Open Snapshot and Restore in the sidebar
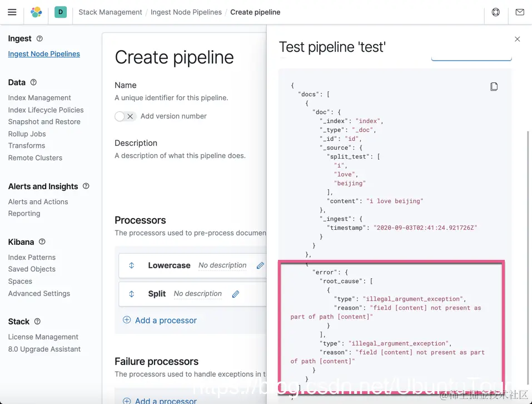Screen dimensions: 532x404 tap(44, 122)
